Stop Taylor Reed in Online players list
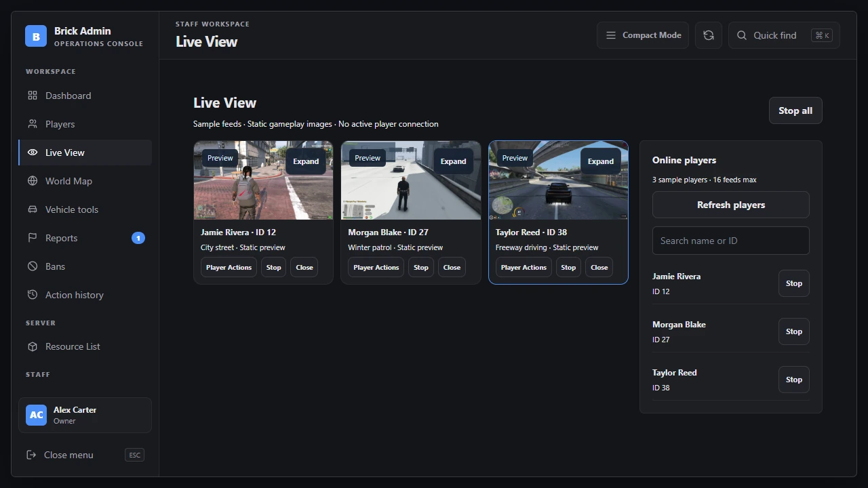 click(x=794, y=380)
